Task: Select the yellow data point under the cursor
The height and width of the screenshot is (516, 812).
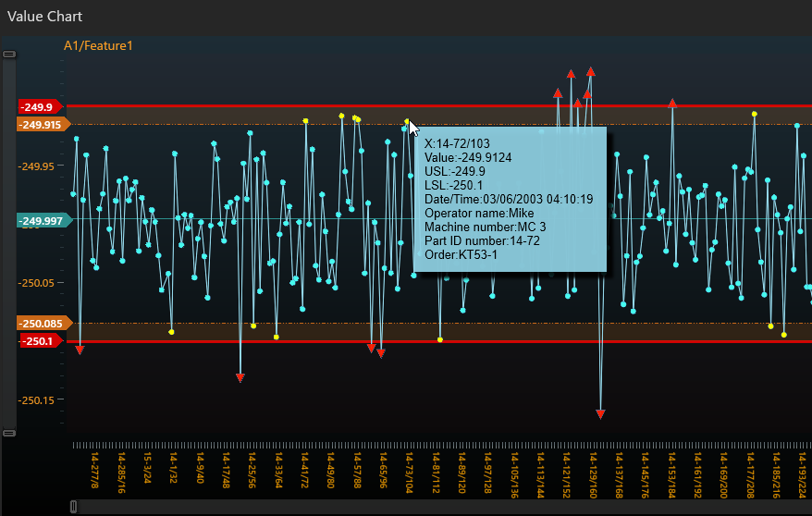Action: click(x=406, y=121)
